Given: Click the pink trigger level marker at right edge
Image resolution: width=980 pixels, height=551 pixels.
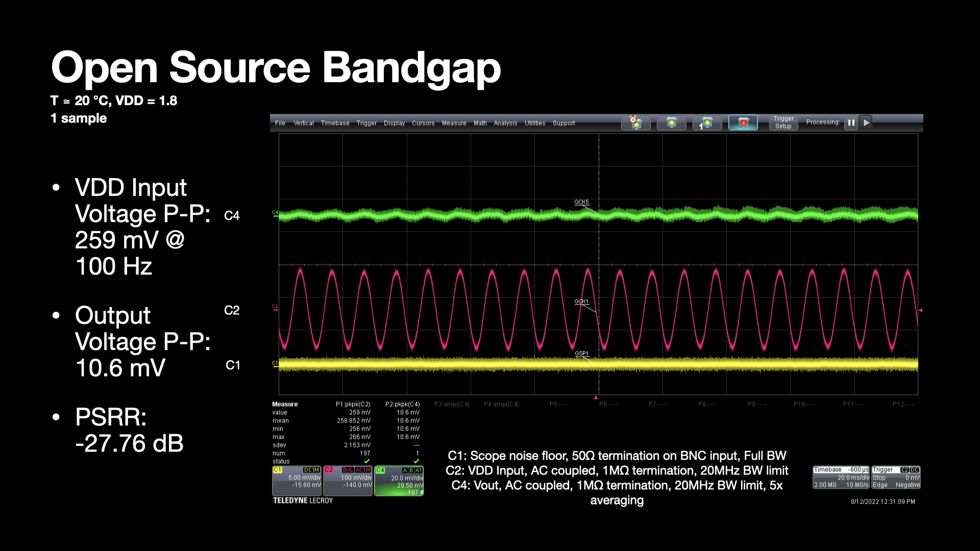Looking at the screenshot, I should pyautogui.click(x=920, y=310).
